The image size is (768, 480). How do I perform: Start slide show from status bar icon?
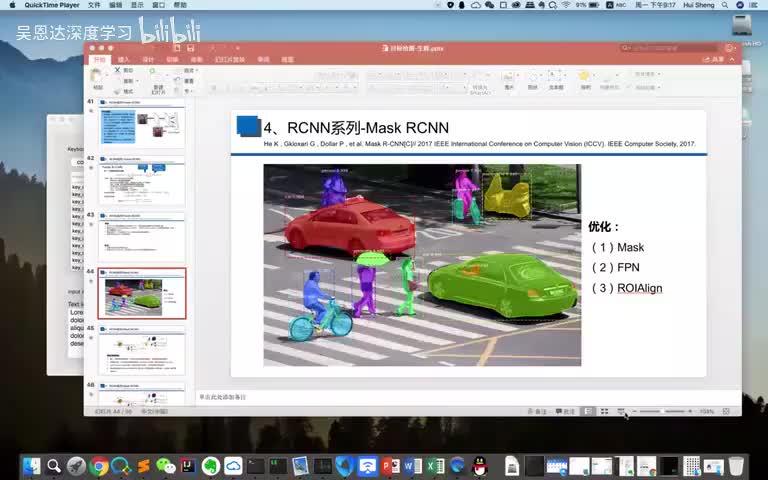[x=621, y=411]
